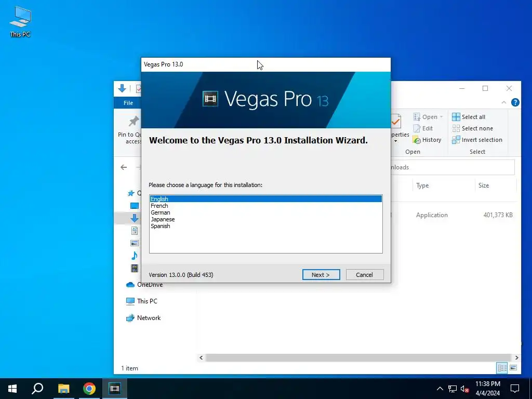Select English in the language list
Screen dimensions: 532x399
coord(265,199)
